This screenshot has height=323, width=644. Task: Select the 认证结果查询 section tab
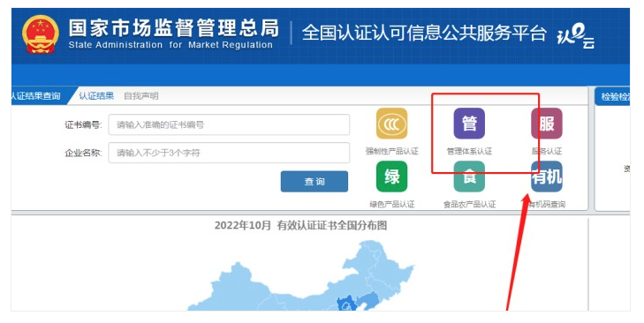tap(36, 96)
